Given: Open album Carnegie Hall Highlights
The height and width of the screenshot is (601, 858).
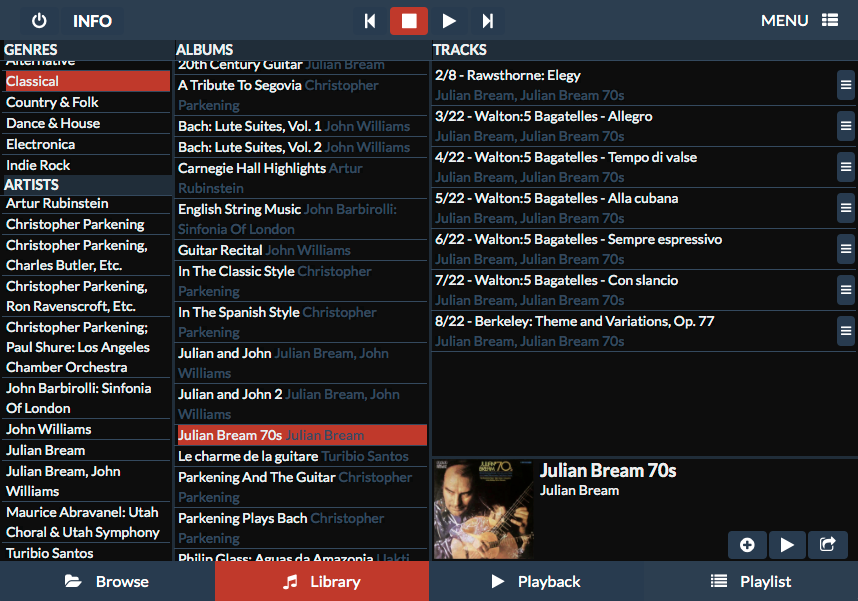Looking at the screenshot, I should click(x=302, y=178).
